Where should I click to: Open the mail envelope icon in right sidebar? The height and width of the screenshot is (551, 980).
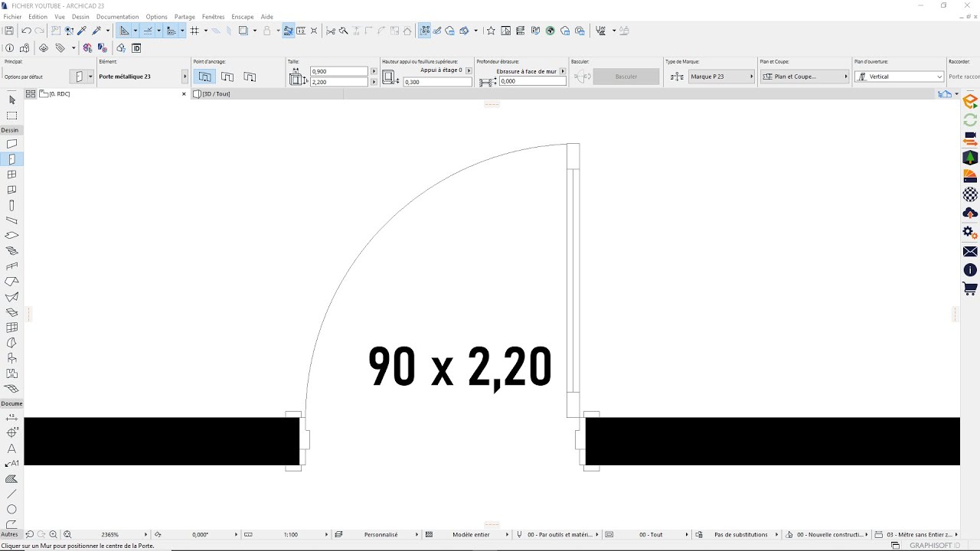tap(970, 252)
